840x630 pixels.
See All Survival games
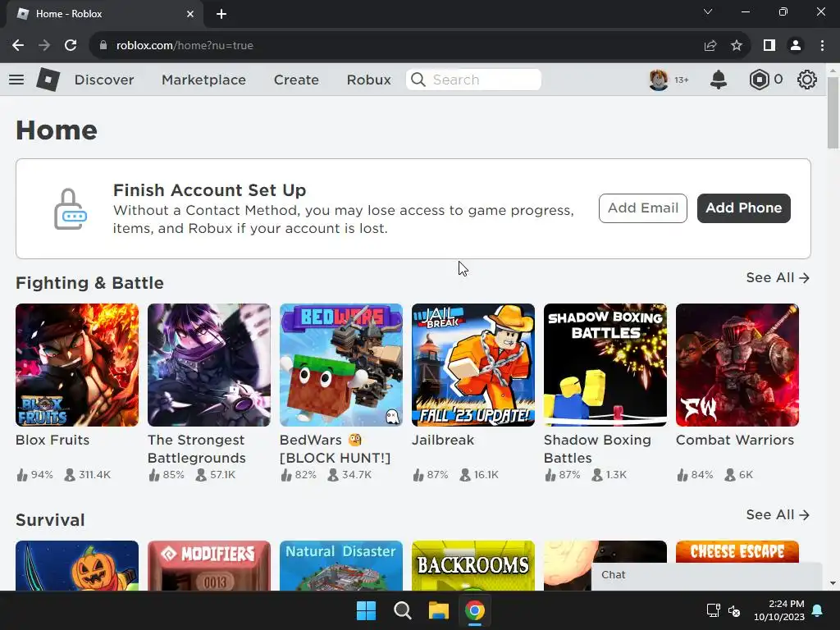coord(778,515)
